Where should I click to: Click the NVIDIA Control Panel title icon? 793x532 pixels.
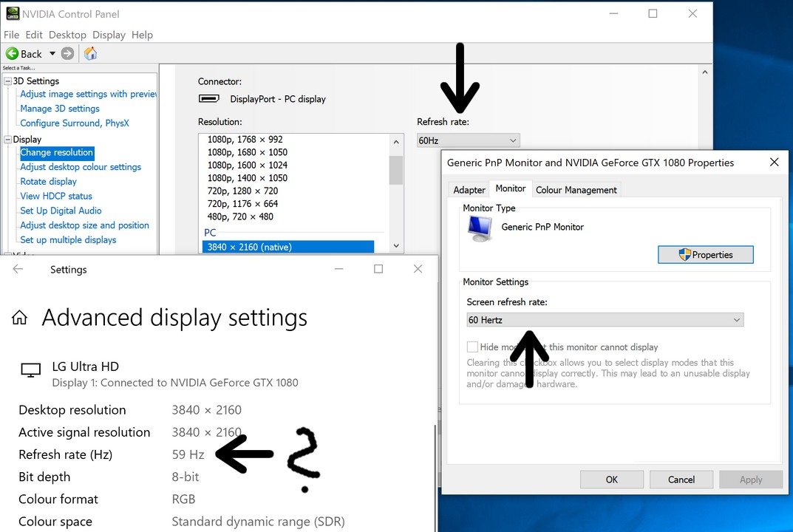pos(13,13)
